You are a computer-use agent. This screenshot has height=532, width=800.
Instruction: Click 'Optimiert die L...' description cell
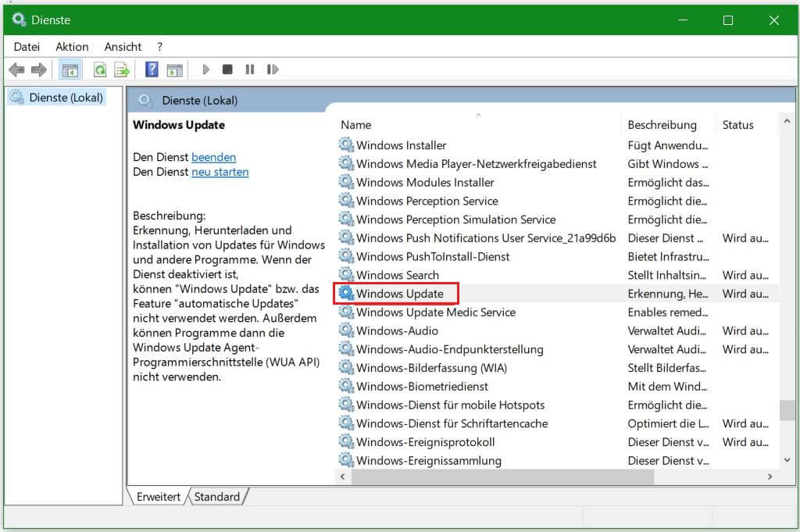click(669, 423)
